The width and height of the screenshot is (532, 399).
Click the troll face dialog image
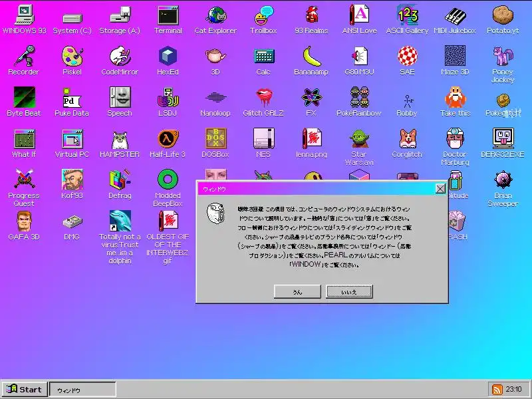215,213
